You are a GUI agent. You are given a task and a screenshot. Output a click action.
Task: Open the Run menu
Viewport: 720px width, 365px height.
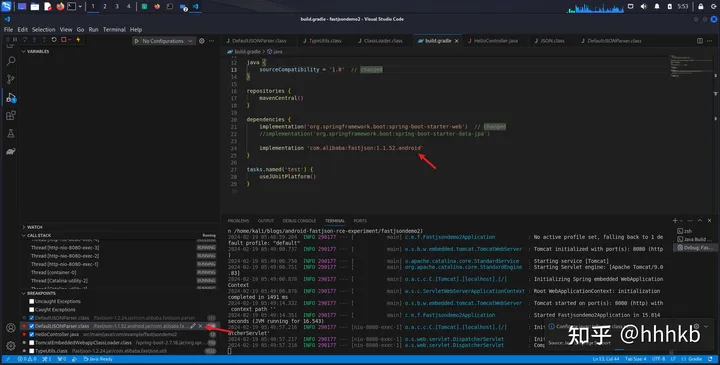pos(94,29)
